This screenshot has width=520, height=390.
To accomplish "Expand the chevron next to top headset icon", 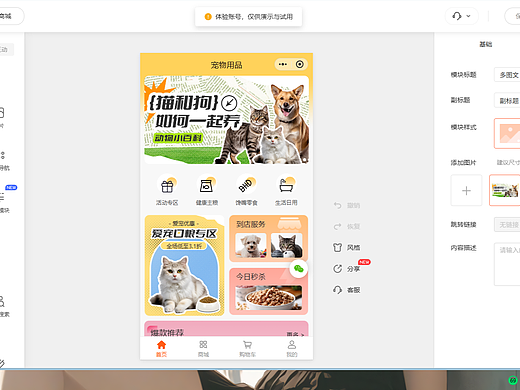I will pyautogui.click(x=468, y=16).
